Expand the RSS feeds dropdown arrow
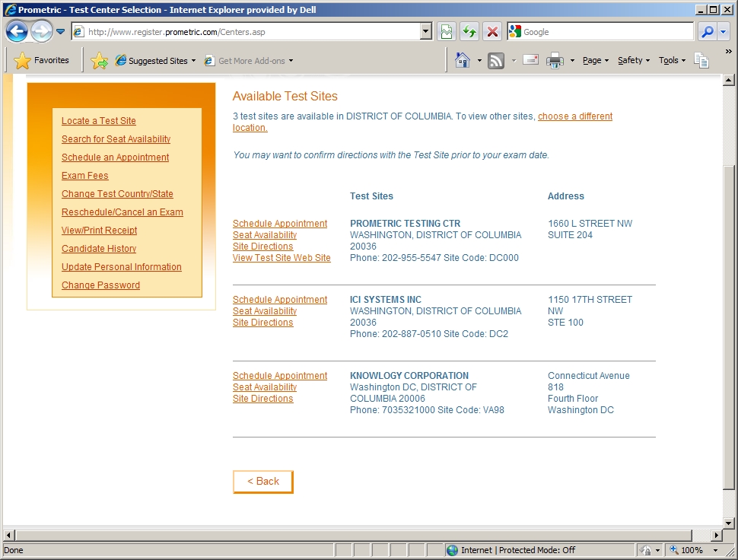The height and width of the screenshot is (560, 738). (x=514, y=60)
